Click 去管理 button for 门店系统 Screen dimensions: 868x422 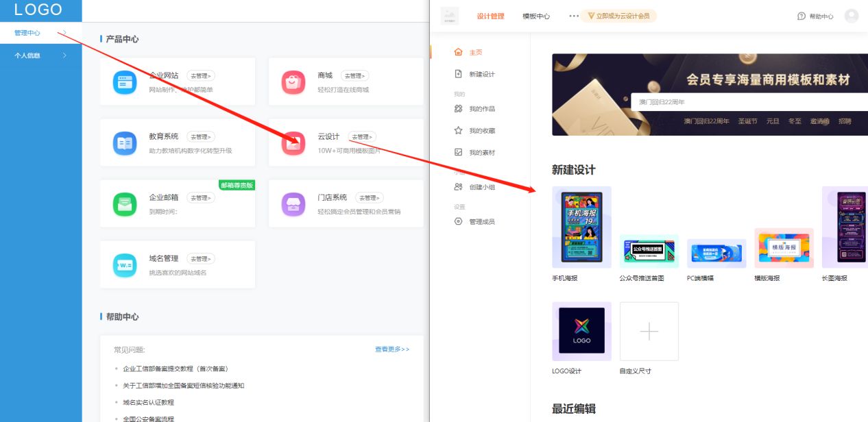pyautogui.click(x=370, y=197)
